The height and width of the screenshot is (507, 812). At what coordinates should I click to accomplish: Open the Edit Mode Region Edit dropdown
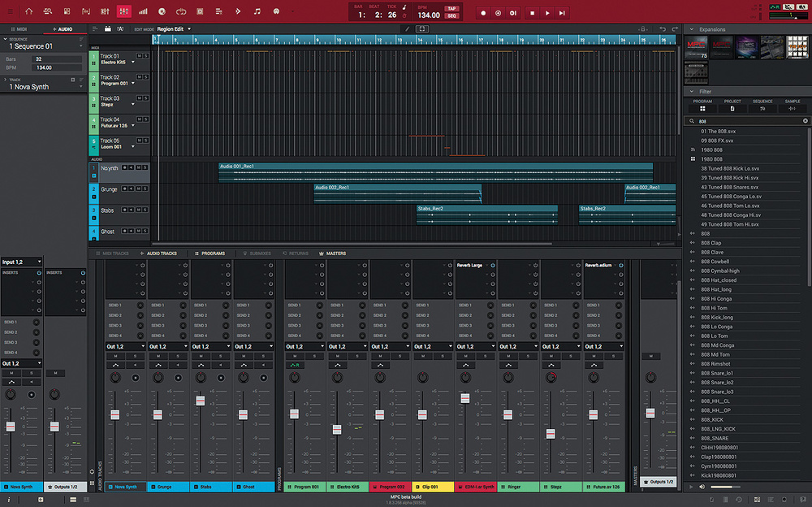coord(175,29)
